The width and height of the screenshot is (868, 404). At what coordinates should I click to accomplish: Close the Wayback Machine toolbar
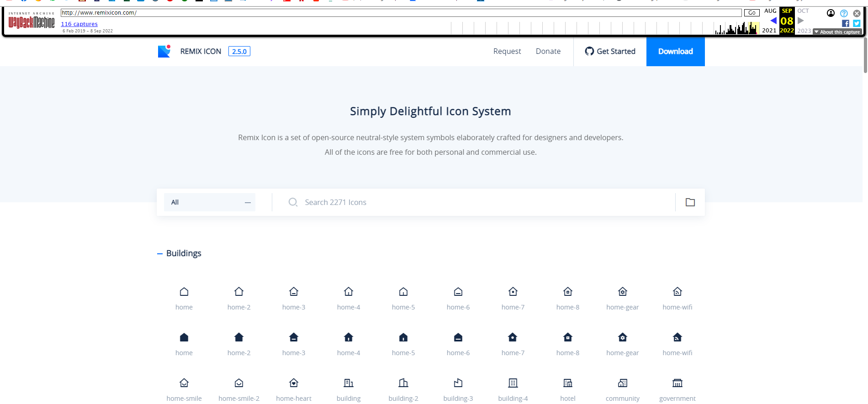pos(857,13)
